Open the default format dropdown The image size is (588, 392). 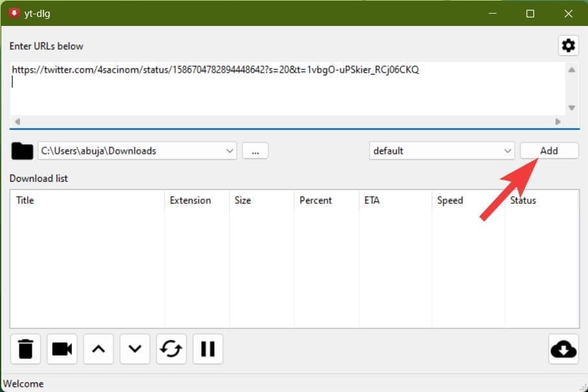(x=507, y=151)
